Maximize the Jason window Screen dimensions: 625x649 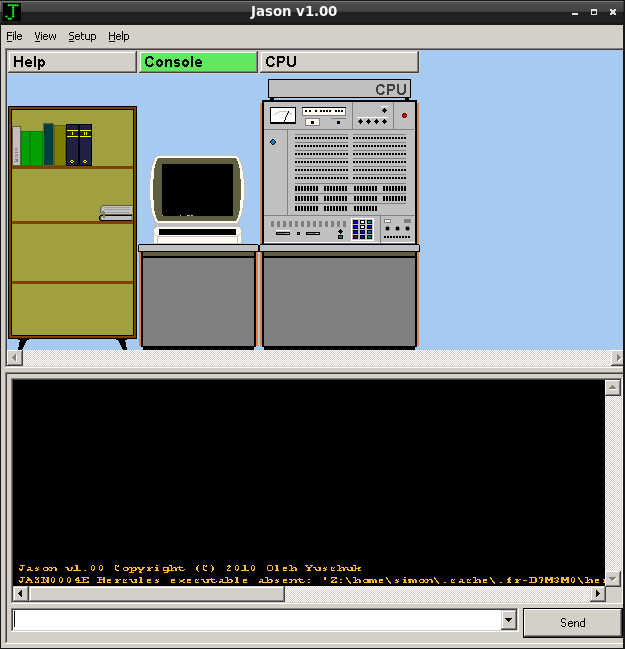(594, 12)
